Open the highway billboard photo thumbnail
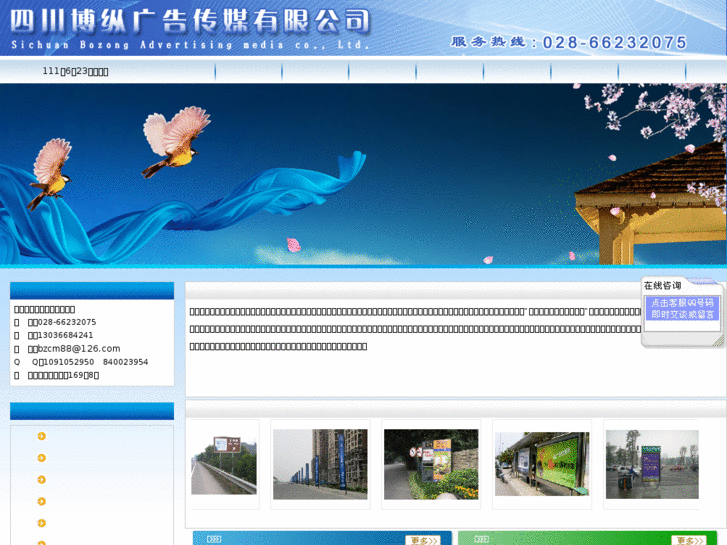 [x=224, y=464]
